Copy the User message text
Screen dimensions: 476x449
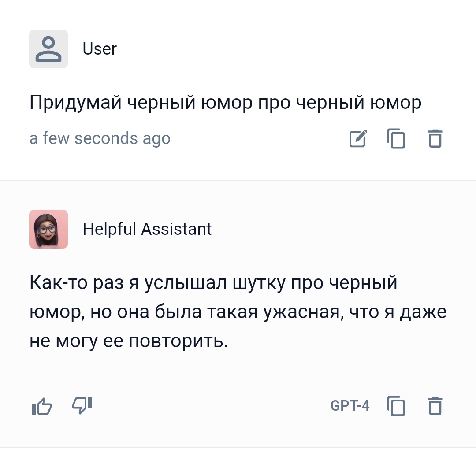coord(396,139)
